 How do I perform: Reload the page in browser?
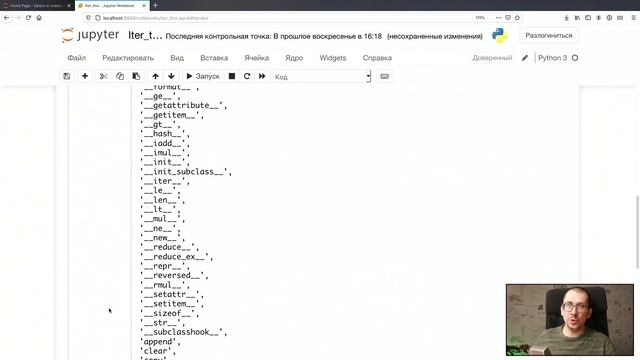coord(28,18)
